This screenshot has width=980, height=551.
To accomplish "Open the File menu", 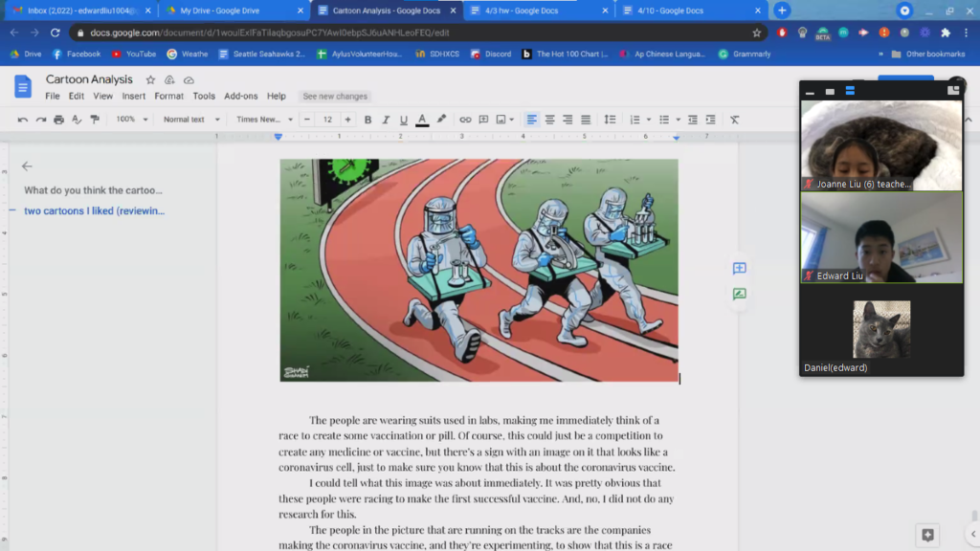I will (53, 97).
